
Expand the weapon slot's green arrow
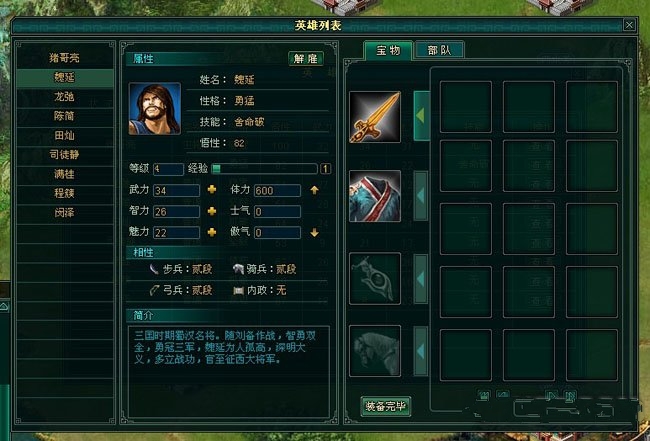point(421,116)
